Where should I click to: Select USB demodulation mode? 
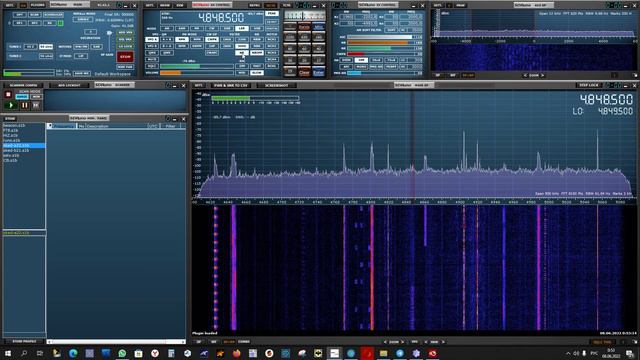click(257, 29)
